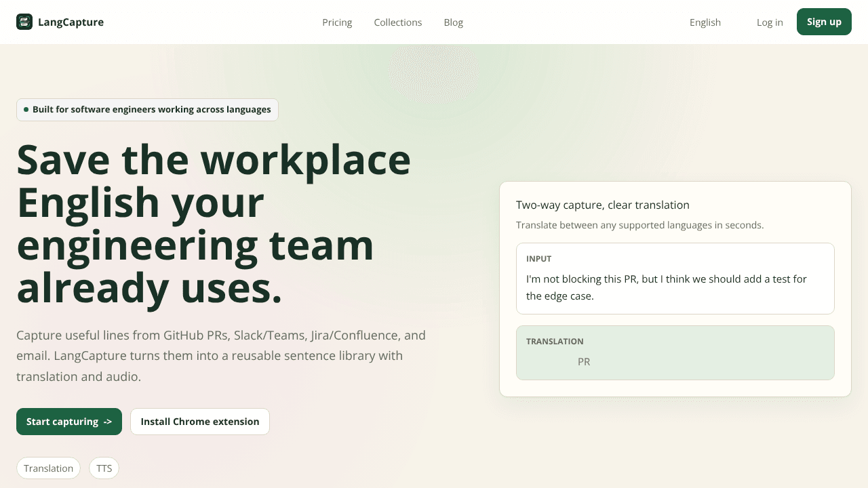This screenshot has width=868, height=488.
Task: Click the LangCapture brand name text
Action: tap(71, 22)
